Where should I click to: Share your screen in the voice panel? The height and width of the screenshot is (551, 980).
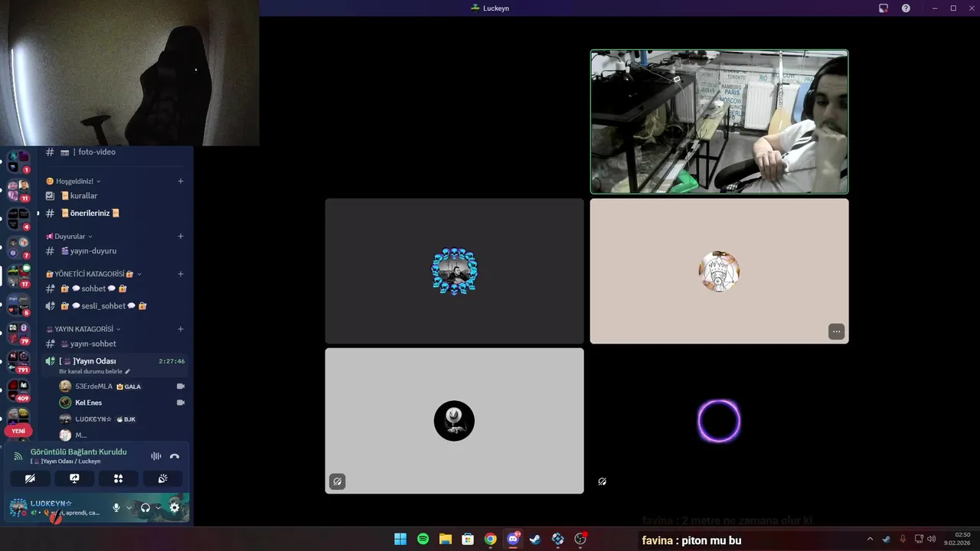74,478
